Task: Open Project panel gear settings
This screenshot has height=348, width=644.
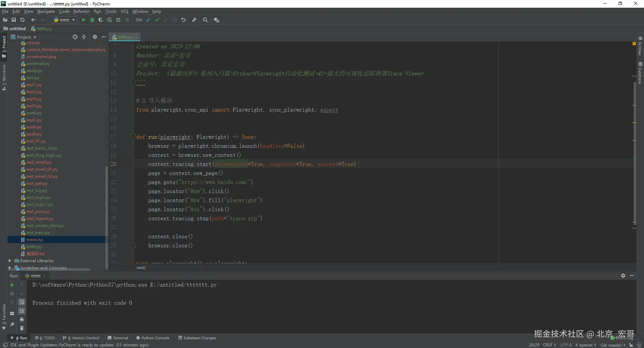Action: [95, 37]
